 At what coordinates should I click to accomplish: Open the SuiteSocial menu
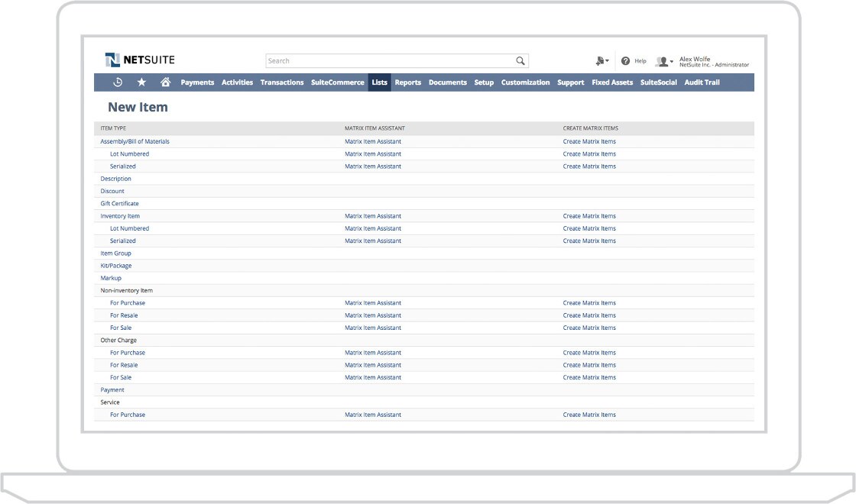point(658,82)
